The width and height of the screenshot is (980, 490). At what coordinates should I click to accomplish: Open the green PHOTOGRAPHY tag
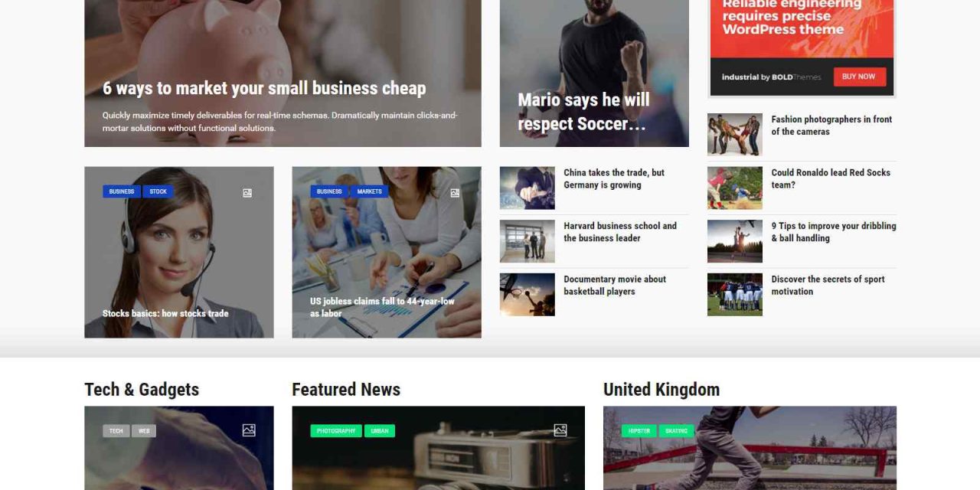pyautogui.click(x=336, y=431)
